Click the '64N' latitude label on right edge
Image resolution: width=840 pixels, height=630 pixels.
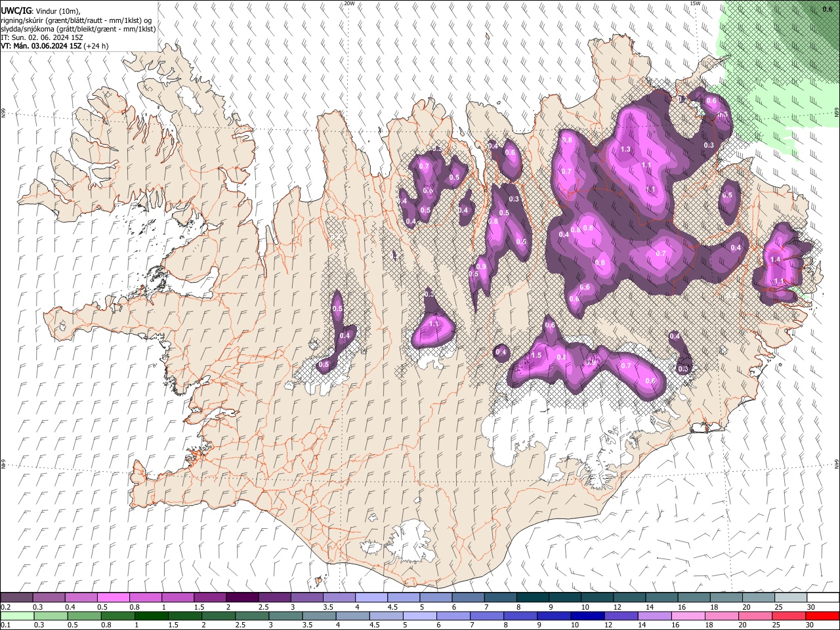pos(837,463)
